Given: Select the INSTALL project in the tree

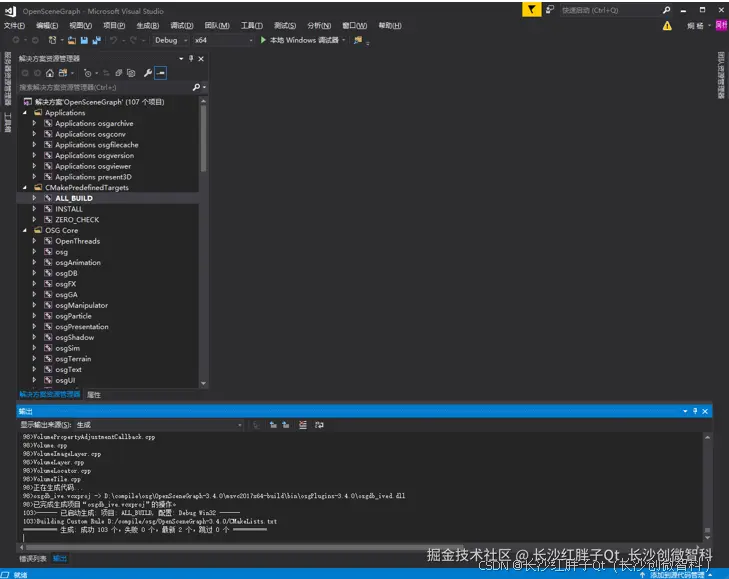Looking at the screenshot, I should 69,209.
